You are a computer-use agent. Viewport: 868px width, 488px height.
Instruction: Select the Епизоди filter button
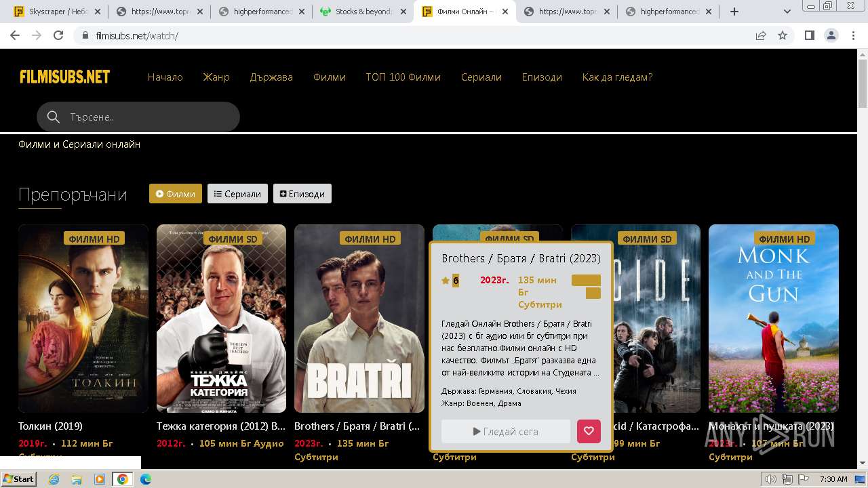coord(302,194)
